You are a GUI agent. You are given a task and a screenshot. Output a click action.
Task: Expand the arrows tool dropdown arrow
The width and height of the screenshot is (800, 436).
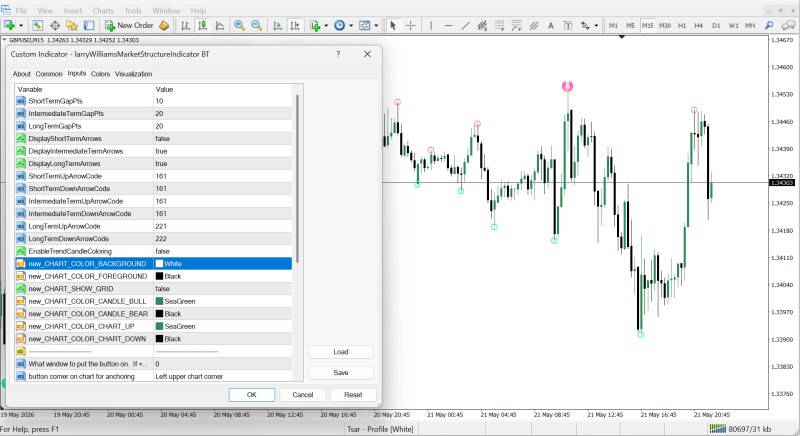pyautogui.click(x=596, y=25)
